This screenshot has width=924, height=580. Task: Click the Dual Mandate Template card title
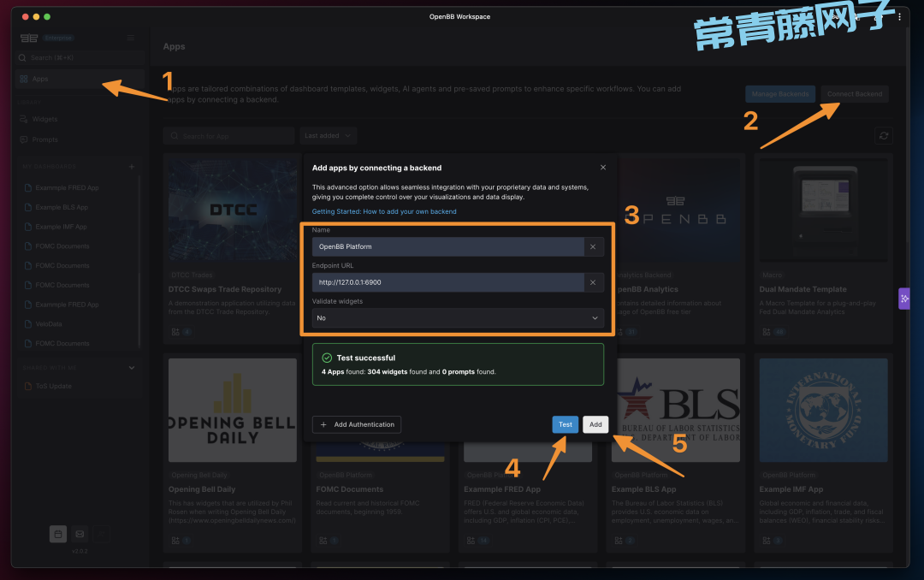click(x=803, y=289)
